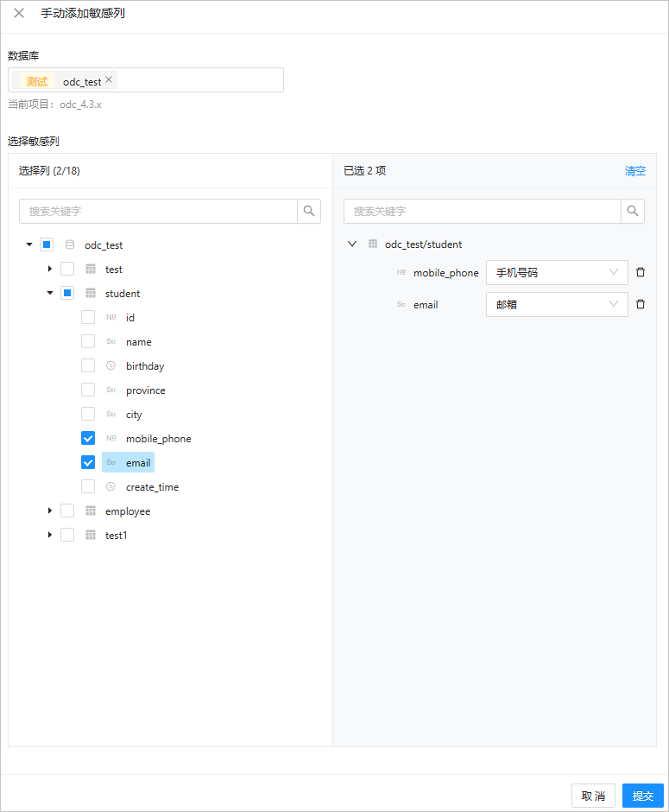Select the province column label
This screenshot has height=812, width=669.
click(x=145, y=390)
